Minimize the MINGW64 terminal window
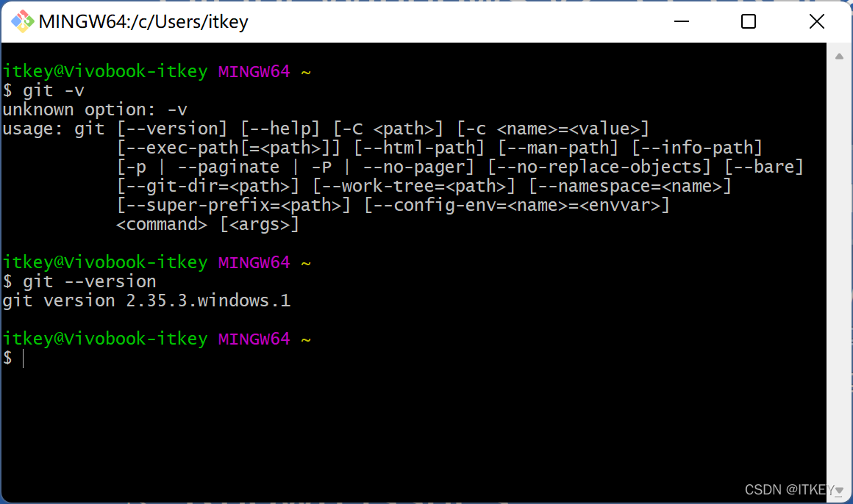The width and height of the screenshot is (853, 504). [x=682, y=21]
